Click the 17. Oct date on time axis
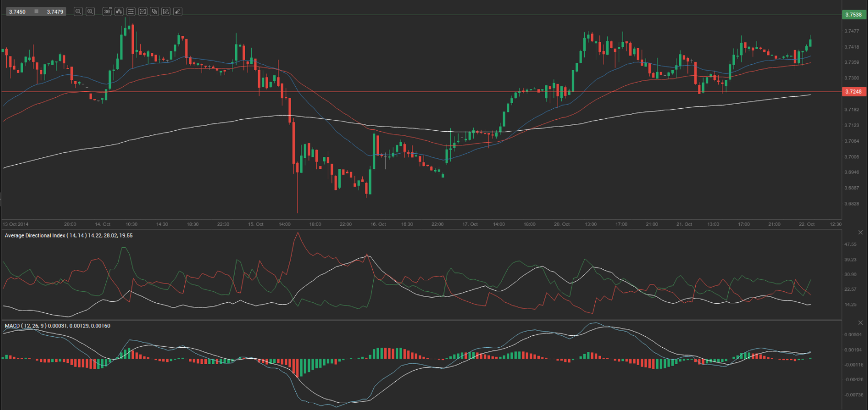This screenshot has height=410, width=868. 470,224
